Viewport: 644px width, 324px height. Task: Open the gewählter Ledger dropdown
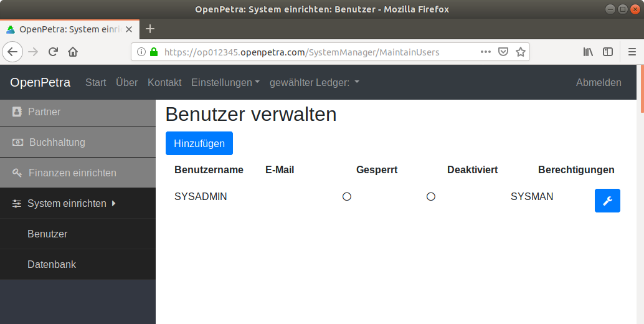(x=315, y=82)
